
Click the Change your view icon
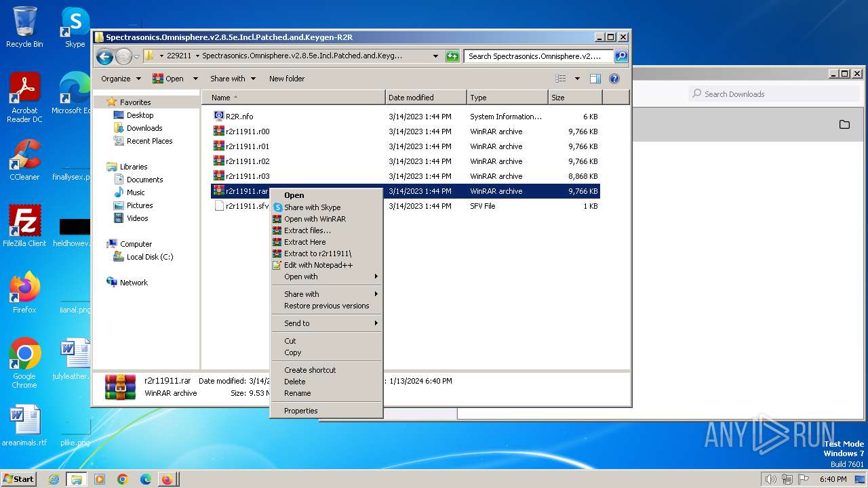tap(561, 79)
